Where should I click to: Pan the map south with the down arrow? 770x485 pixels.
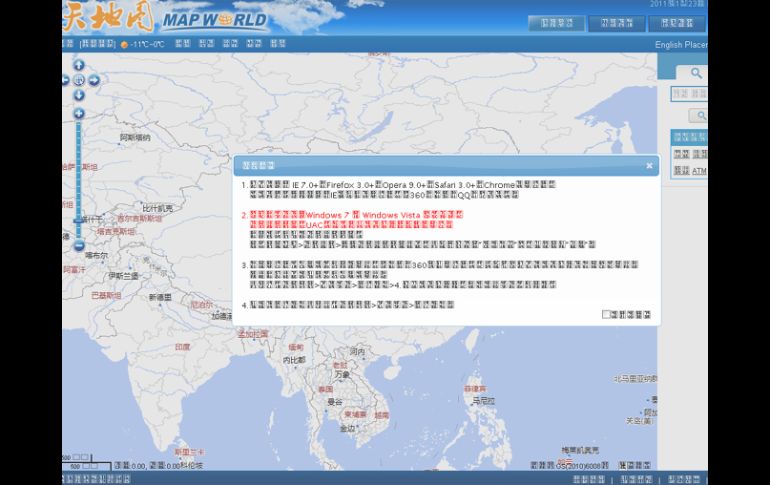click(79, 95)
